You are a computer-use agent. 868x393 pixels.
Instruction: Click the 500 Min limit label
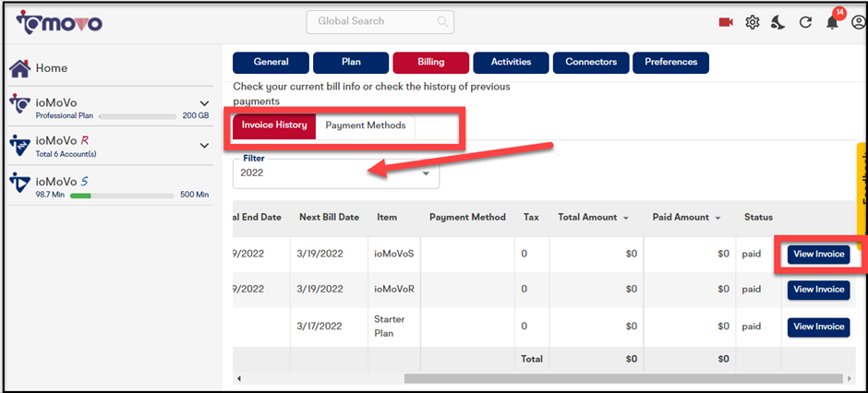[194, 196]
